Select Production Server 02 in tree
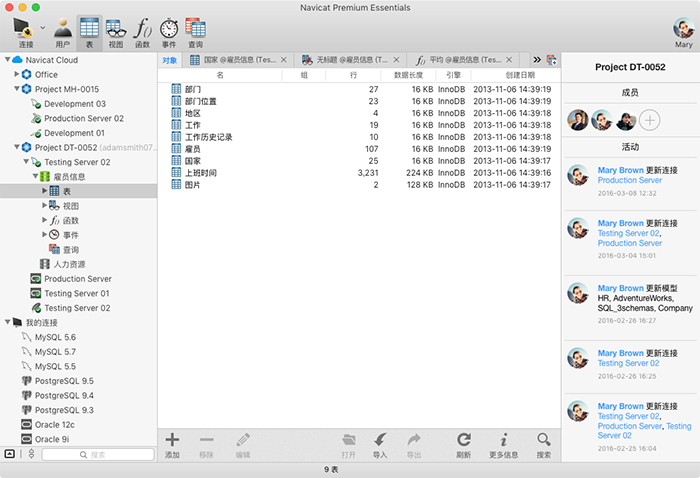This screenshot has width=700, height=478. (83, 118)
